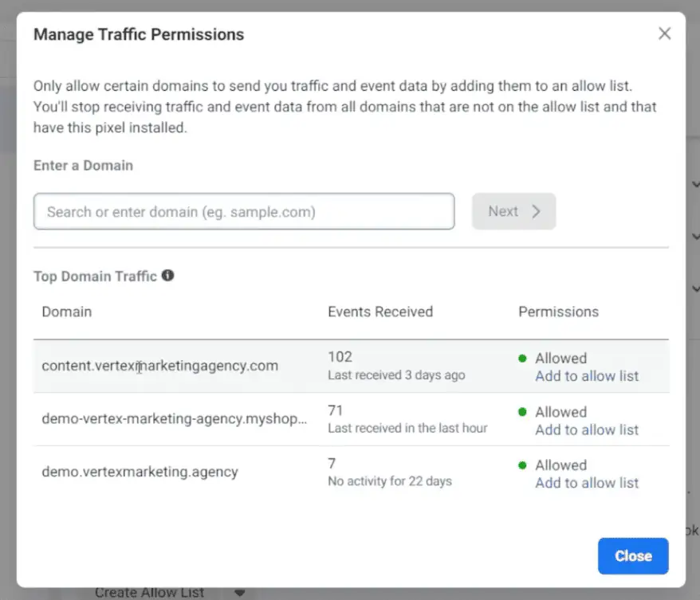Click the 102 events received count

(340, 357)
